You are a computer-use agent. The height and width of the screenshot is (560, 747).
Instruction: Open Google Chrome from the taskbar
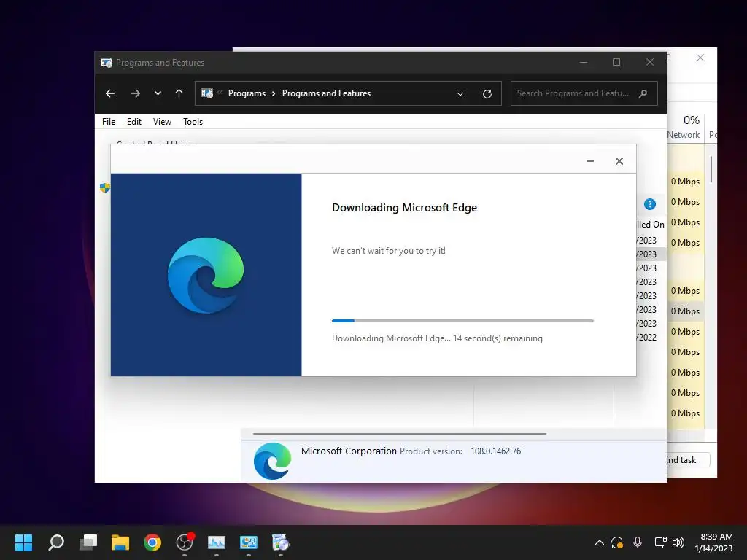pos(152,542)
